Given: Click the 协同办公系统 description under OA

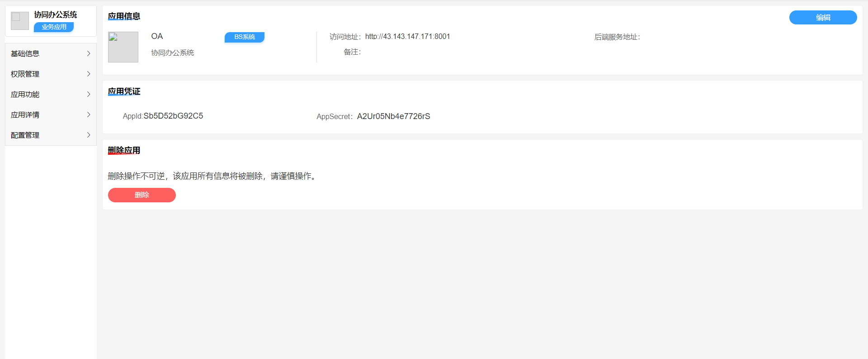Looking at the screenshot, I should click(172, 53).
